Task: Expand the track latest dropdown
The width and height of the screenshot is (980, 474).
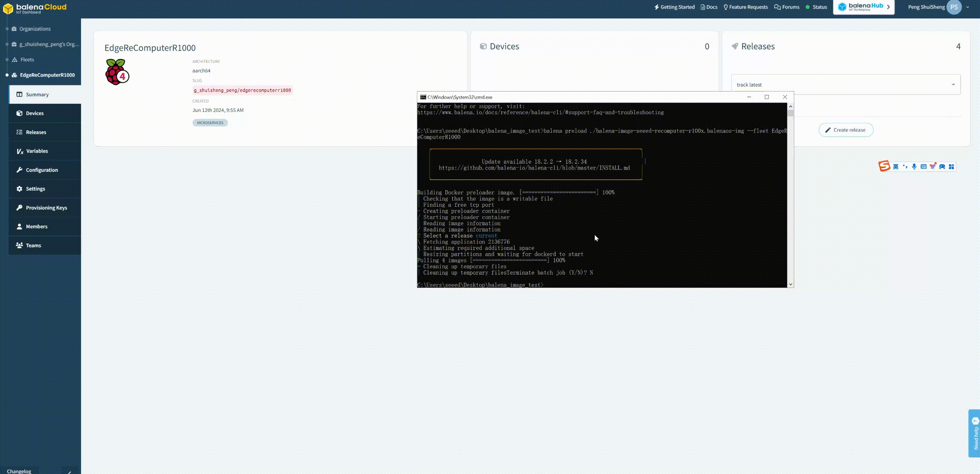Action: pos(953,85)
